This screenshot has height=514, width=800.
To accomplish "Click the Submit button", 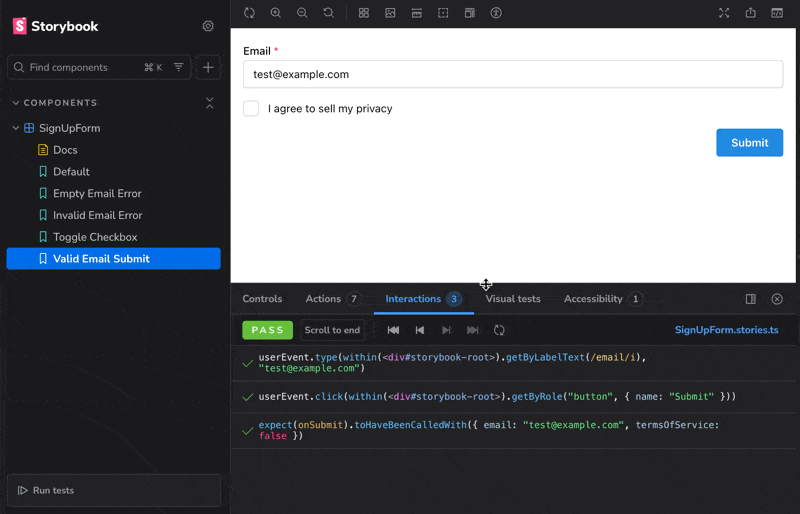I will [749, 142].
